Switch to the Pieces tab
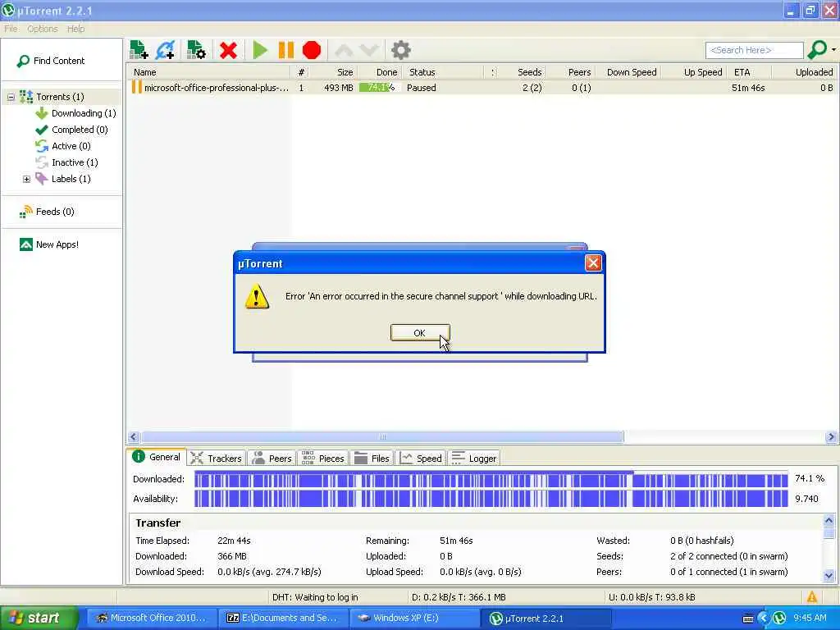Image resolution: width=840 pixels, height=630 pixels. 323,458
